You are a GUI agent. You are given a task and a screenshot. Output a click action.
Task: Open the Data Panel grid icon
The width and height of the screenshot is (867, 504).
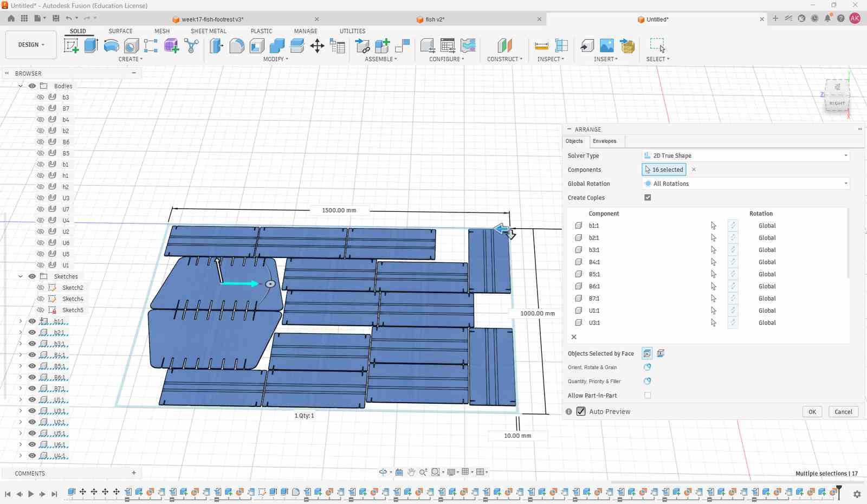[24, 18]
